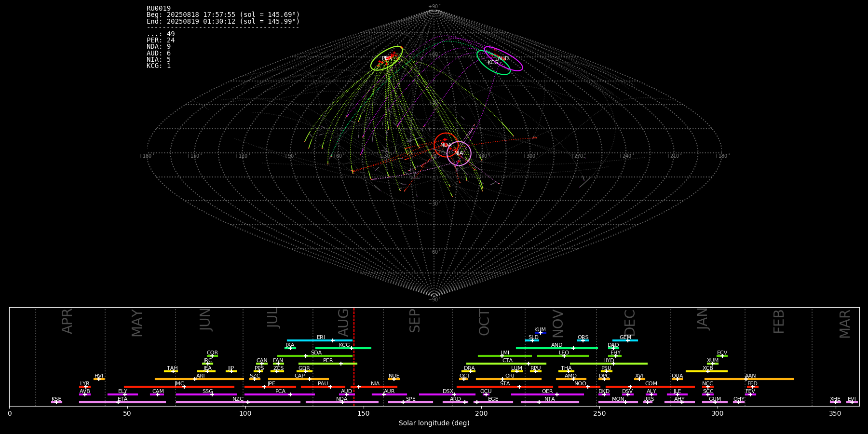Click the orange ARI shower bar

[x=199, y=379]
